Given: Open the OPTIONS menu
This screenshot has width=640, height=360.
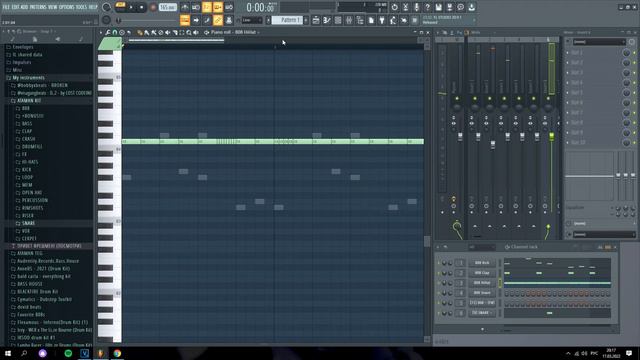Looking at the screenshot, I should tap(67, 7).
